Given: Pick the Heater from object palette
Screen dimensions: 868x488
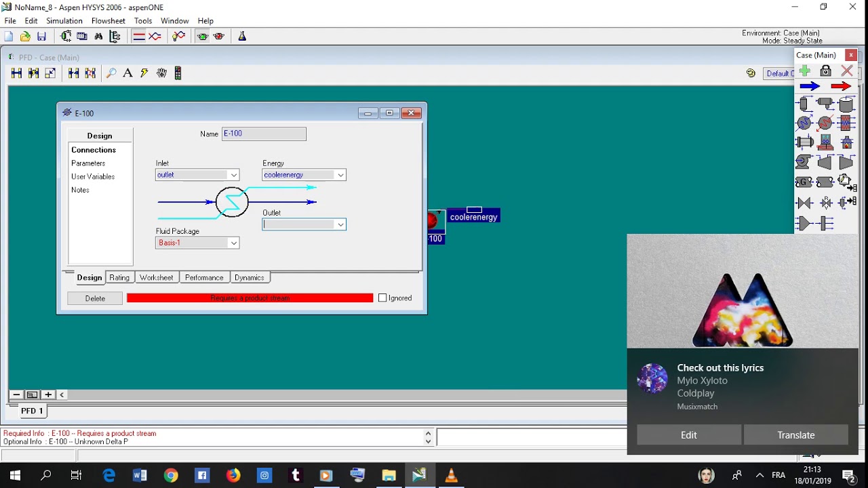Looking at the screenshot, I should [x=825, y=123].
